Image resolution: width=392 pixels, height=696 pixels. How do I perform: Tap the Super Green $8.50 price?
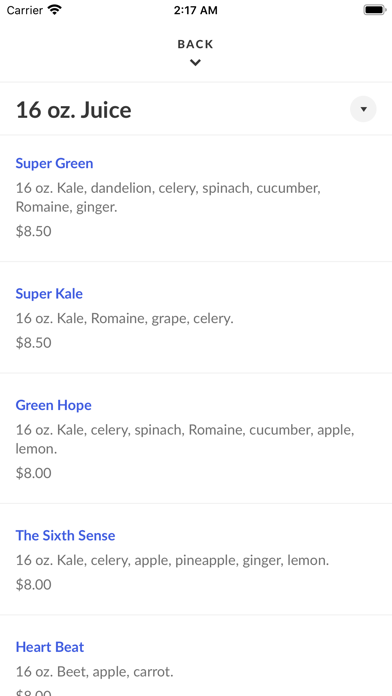click(33, 231)
